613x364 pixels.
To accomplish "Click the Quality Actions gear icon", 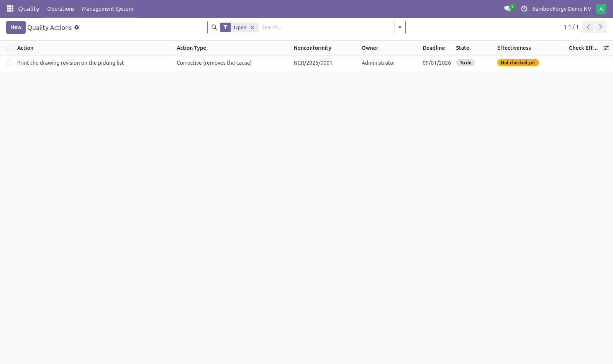I will tap(77, 27).
